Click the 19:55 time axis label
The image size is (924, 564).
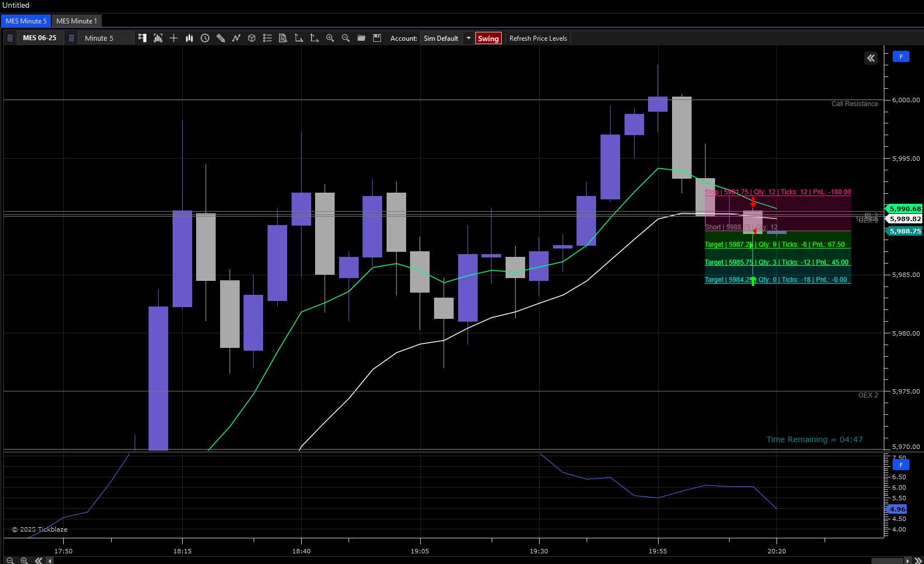pyautogui.click(x=658, y=551)
